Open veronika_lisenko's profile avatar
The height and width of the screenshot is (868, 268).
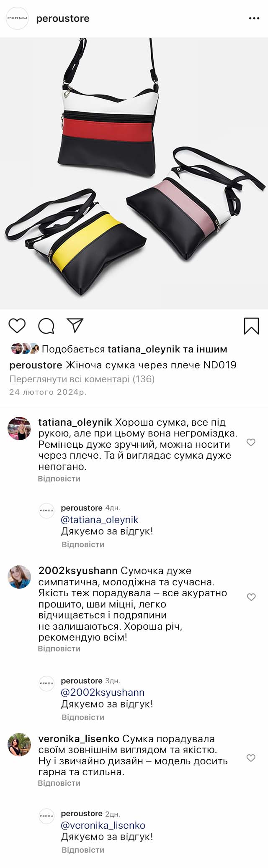pos(19,745)
